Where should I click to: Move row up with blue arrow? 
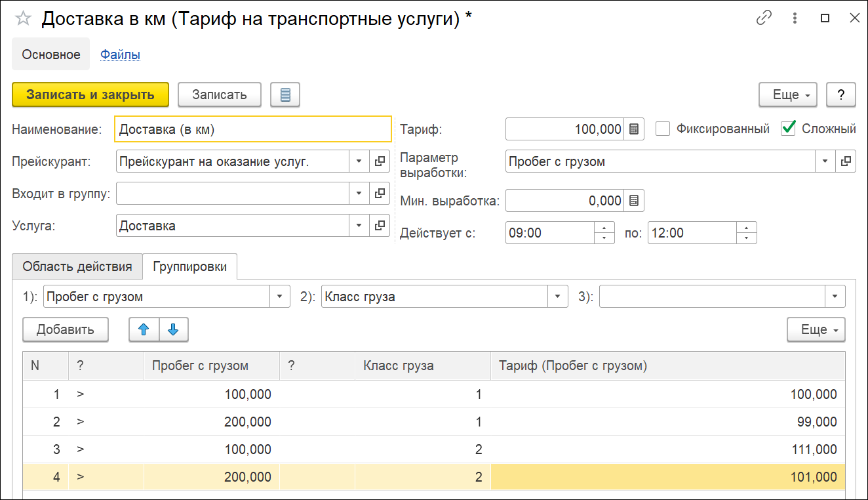[x=144, y=330]
